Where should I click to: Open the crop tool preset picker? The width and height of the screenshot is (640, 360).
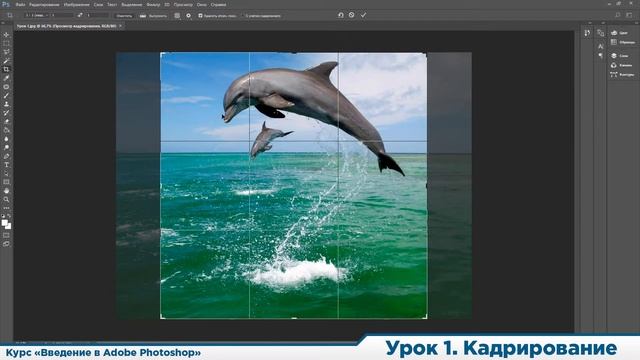tap(11, 16)
